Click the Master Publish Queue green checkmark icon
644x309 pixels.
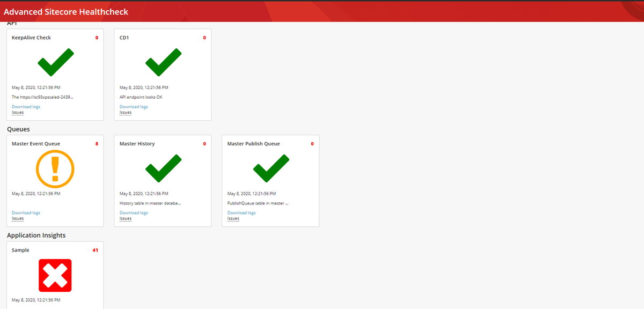click(271, 168)
